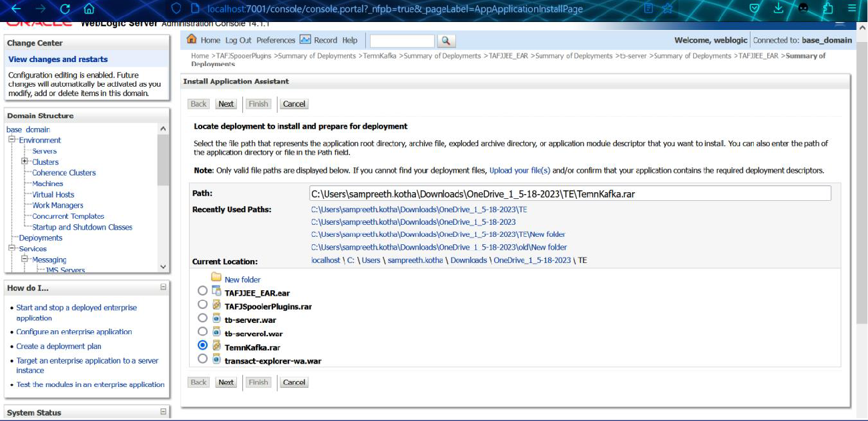Select the TAFJJEE_EAR.ear radio button
868x421 pixels.
pyautogui.click(x=202, y=292)
